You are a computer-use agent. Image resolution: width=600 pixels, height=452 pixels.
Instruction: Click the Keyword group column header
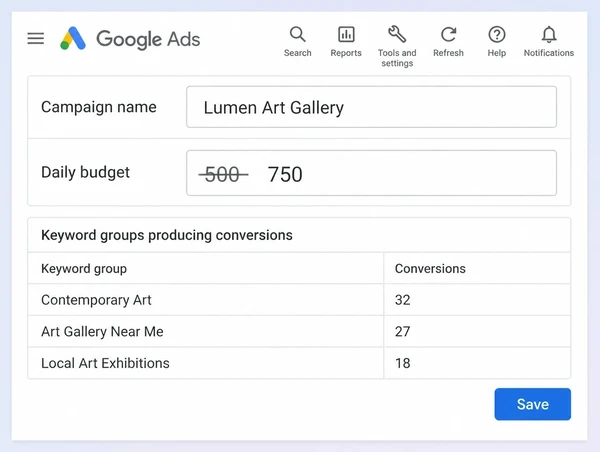point(84,269)
